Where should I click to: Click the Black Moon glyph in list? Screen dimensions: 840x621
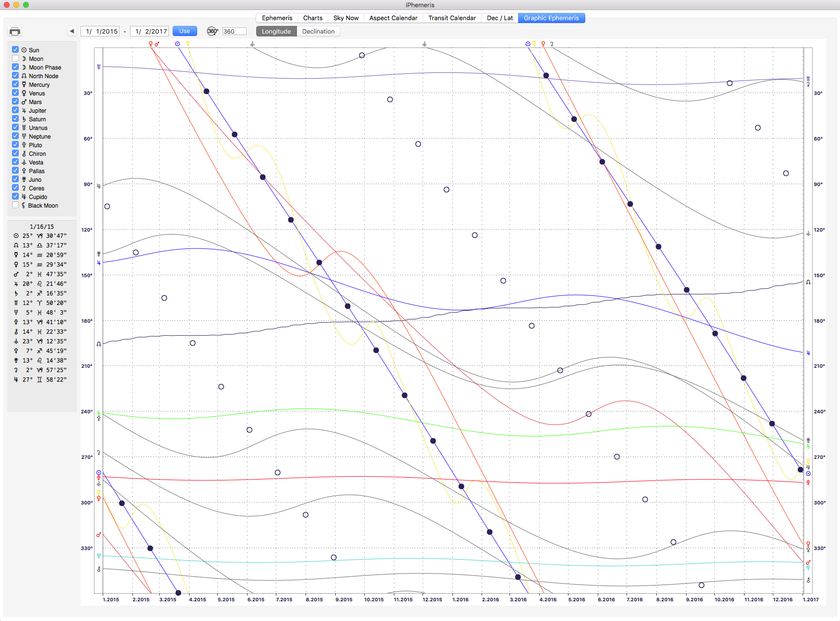pos(24,205)
